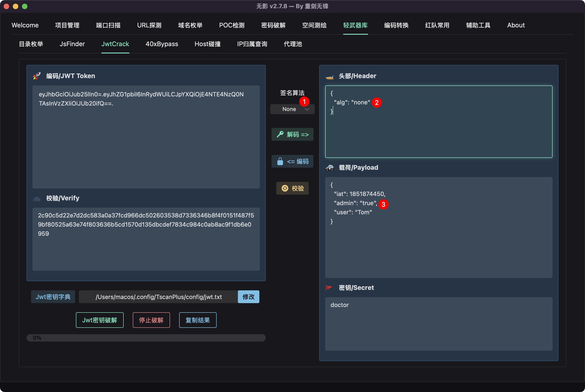Click the boat icon beside 头部/Header heading
This screenshot has width=585, height=392.
[330, 76]
